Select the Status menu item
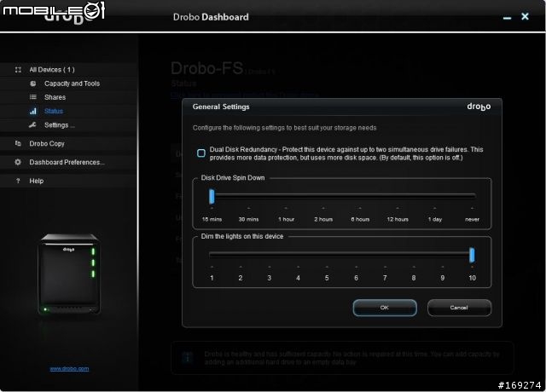546x392 pixels. (x=54, y=111)
